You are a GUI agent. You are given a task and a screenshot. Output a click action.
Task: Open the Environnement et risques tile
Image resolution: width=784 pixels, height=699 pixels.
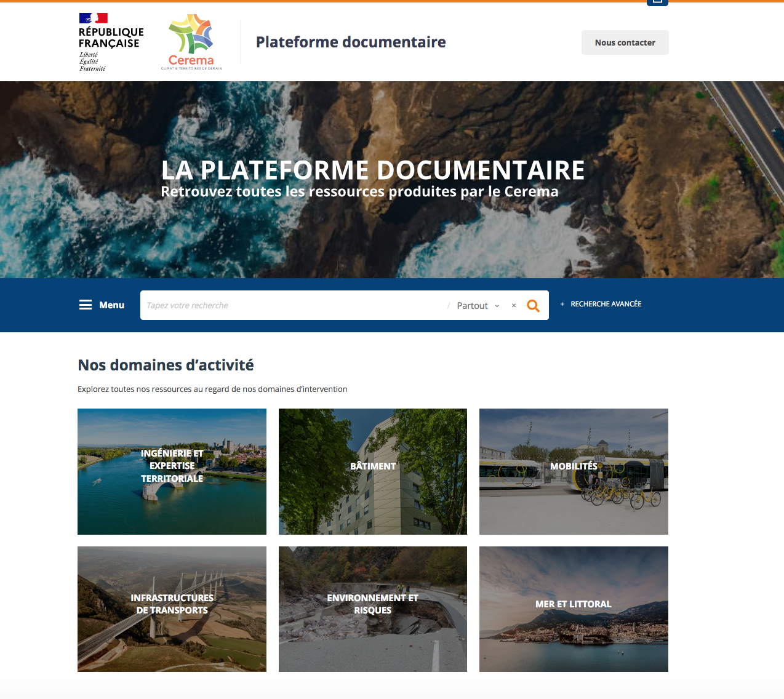pos(372,609)
